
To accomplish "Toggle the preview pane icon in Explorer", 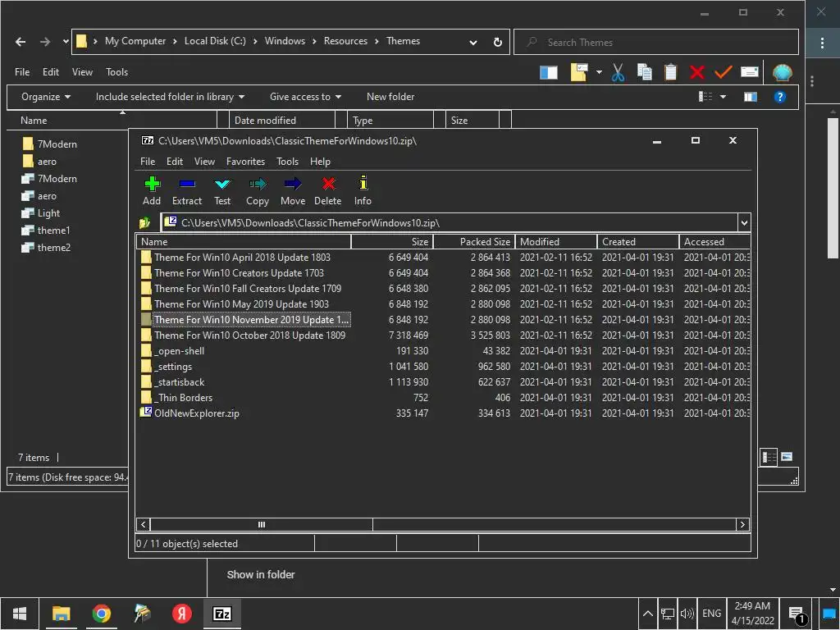I will coord(751,97).
